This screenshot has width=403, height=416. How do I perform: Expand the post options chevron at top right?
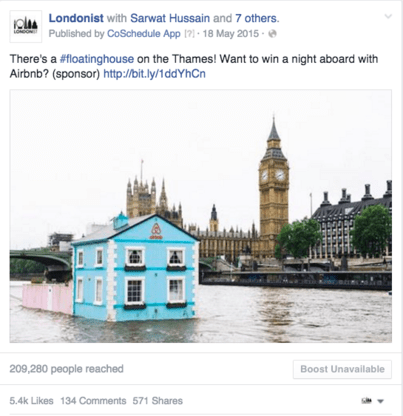pos(388,16)
